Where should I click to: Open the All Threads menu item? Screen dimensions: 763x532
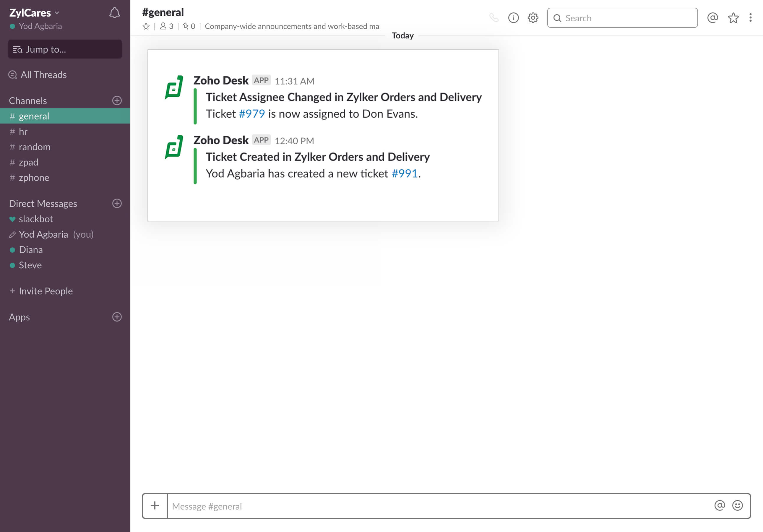43,74
